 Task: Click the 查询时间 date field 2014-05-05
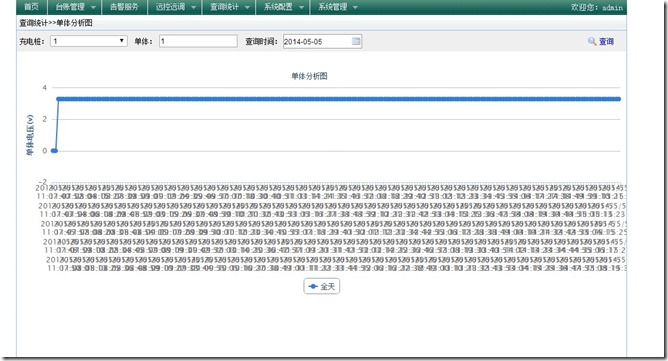(x=322, y=41)
